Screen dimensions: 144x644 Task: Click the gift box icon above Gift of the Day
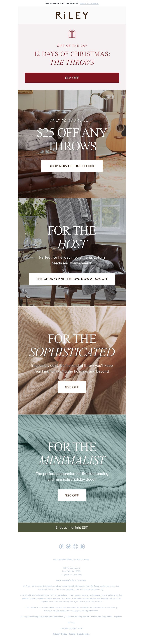coord(72,34)
